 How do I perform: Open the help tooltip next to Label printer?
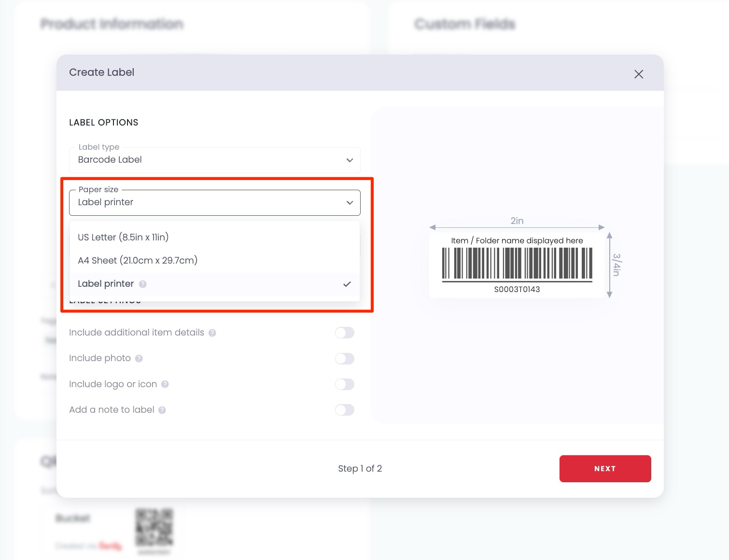(142, 284)
